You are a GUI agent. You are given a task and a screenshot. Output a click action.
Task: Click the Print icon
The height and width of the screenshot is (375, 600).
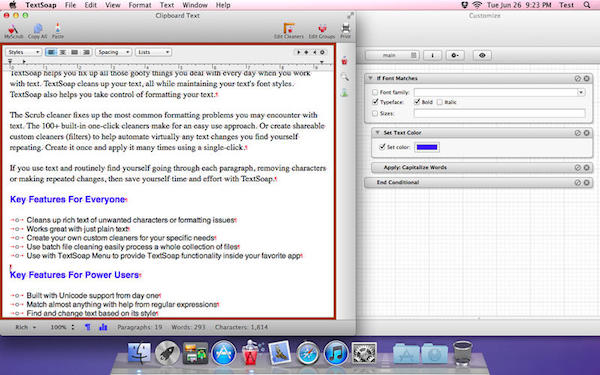[x=346, y=31]
